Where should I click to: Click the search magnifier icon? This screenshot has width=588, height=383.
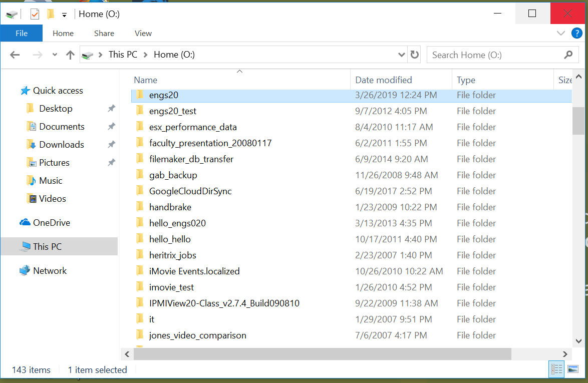coord(568,55)
